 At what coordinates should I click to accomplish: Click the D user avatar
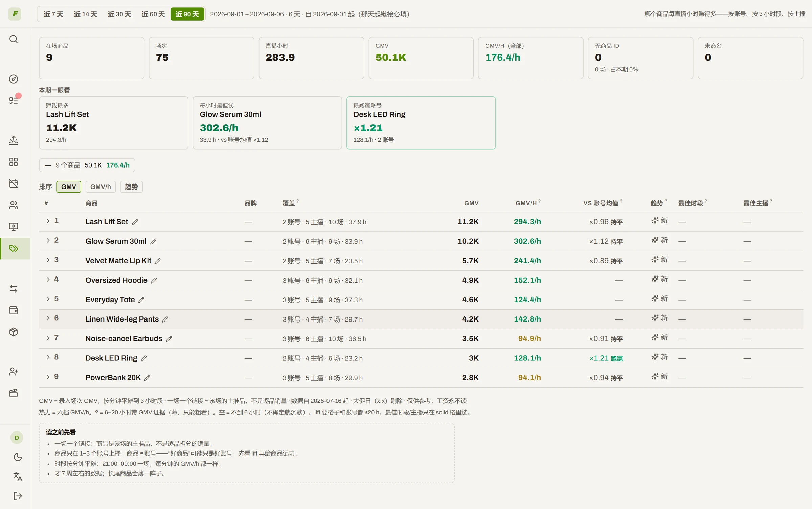pyautogui.click(x=17, y=438)
